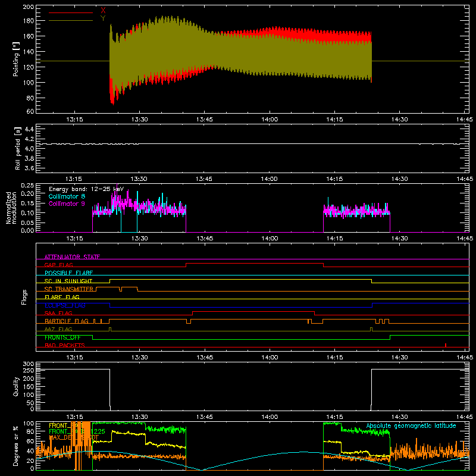
Task: Click the green 'FRONTS_OFF' label
Action: pyautogui.click(x=62, y=337)
